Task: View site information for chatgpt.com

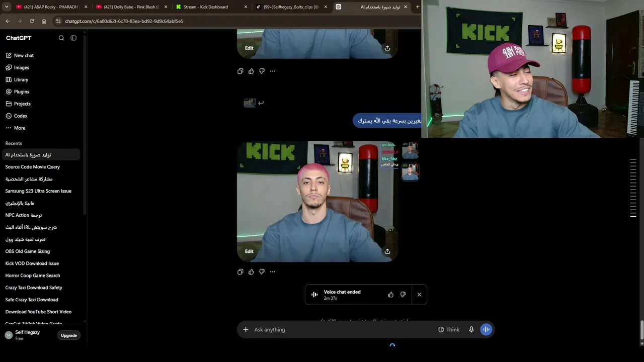Action: tap(58, 21)
